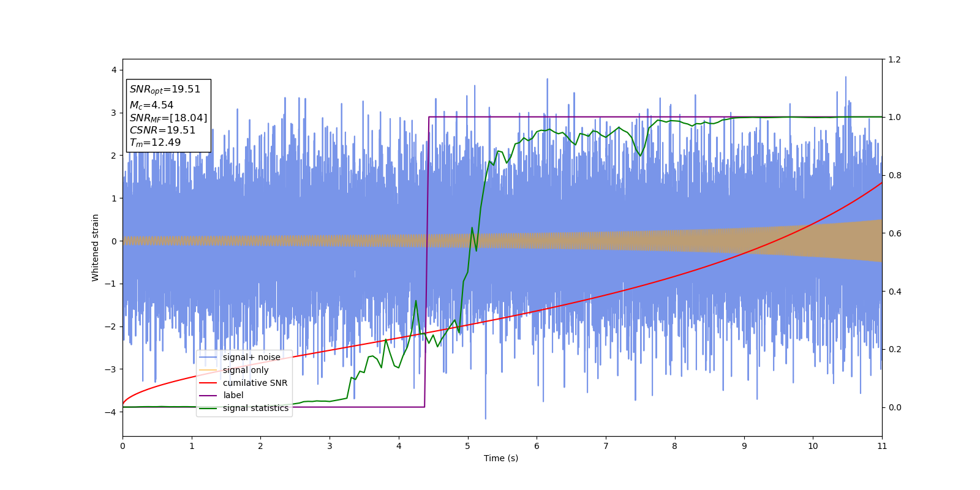Image resolution: width=980 pixels, height=490 pixels.
Task: Click the SNRopt=19.51 annotation text
Action: pos(165,89)
